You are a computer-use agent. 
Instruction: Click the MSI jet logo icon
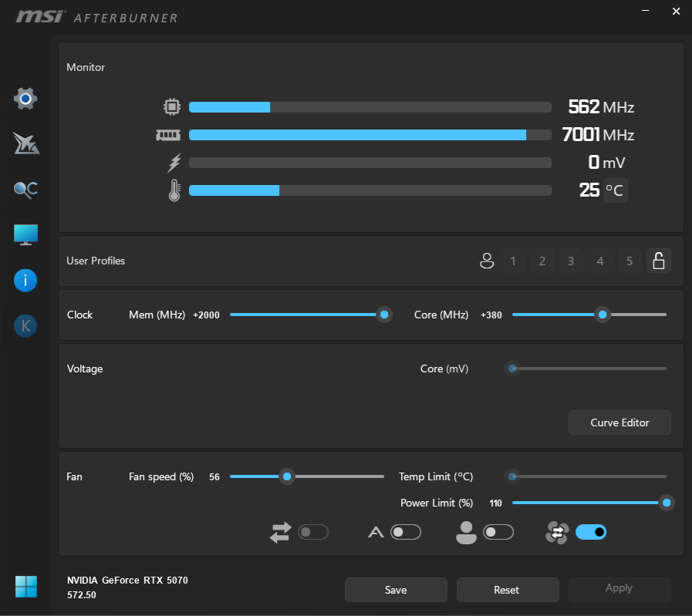pos(25,143)
